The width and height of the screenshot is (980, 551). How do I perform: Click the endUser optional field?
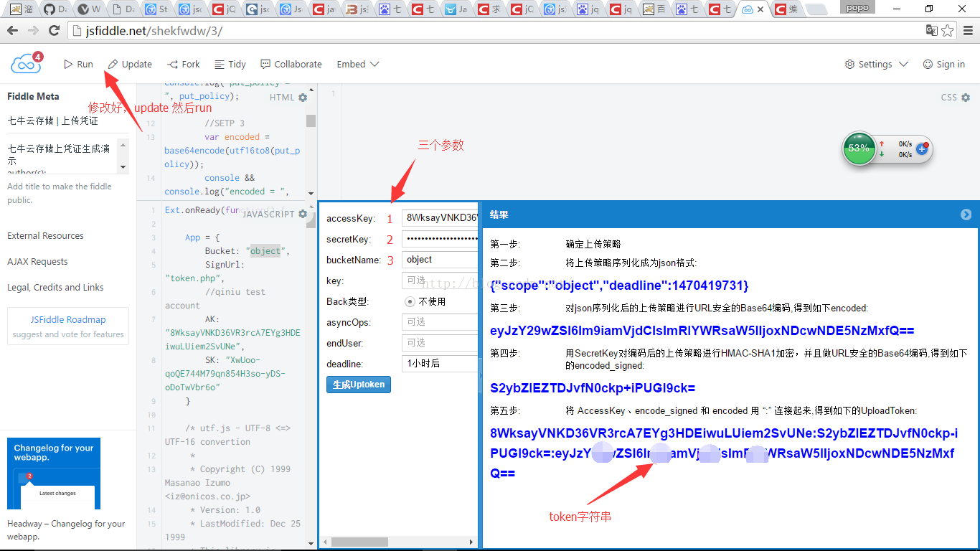(440, 343)
